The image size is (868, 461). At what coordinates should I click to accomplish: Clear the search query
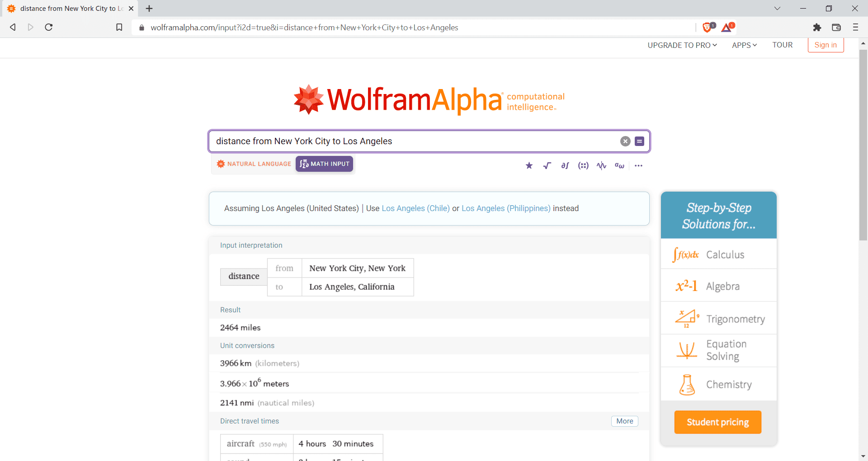tap(625, 141)
